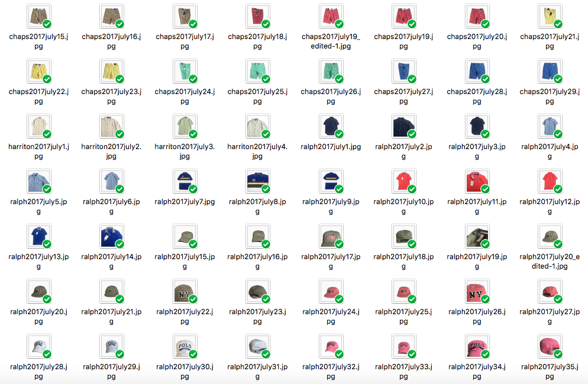Select the ralph2017july30.jpg Polo cap closeup icon
The height and width of the screenshot is (384, 588).
coord(185,347)
